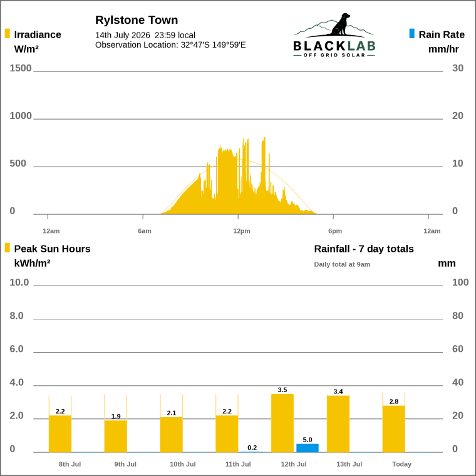Viewport: 476px width, 476px height.
Task: Click the 13th Jul 3.4 bar
Action: (x=338, y=424)
